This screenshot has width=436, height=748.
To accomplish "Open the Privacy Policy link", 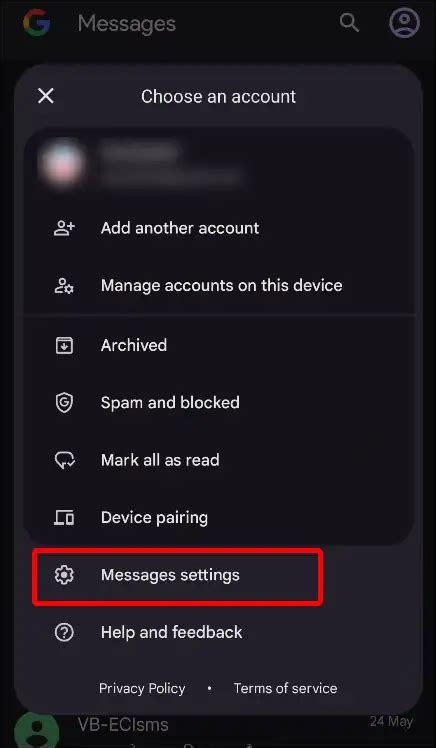I will (142, 688).
